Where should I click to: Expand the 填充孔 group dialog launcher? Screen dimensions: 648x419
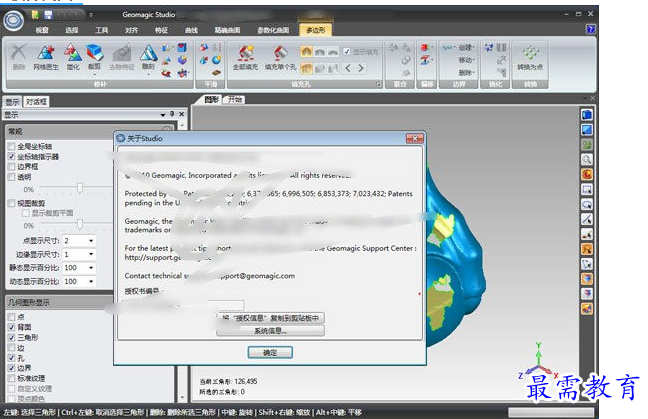pyautogui.click(x=378, y=84)
